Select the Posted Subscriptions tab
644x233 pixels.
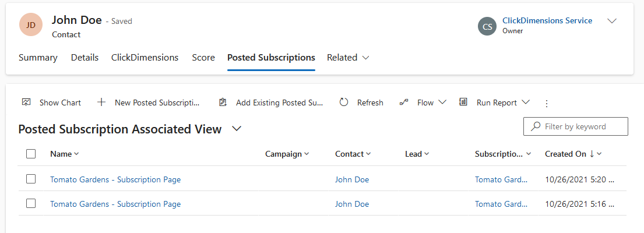(271, 58)
